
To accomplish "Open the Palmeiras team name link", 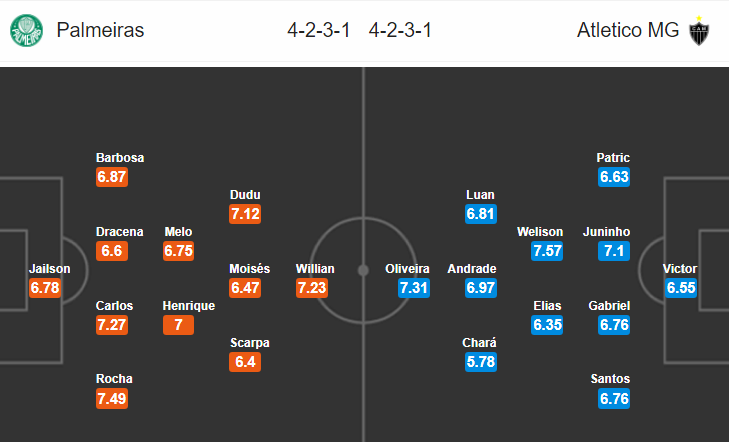I will [x=100, y=30].
